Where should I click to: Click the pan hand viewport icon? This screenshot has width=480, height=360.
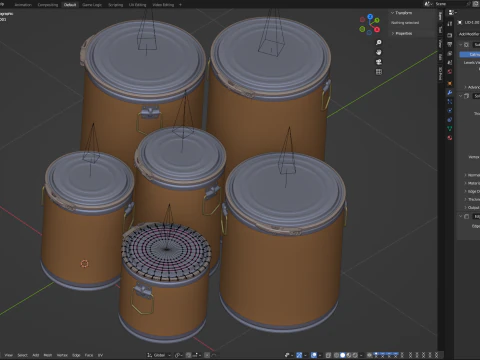379,52
